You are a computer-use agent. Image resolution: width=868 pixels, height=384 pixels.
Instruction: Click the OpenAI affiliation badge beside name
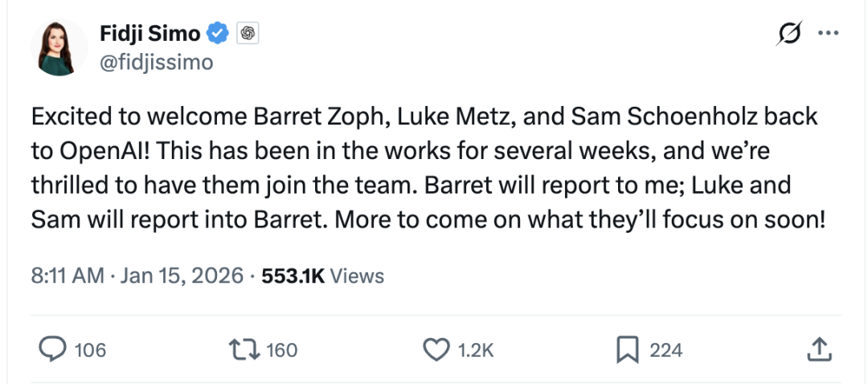pos(247,34)
